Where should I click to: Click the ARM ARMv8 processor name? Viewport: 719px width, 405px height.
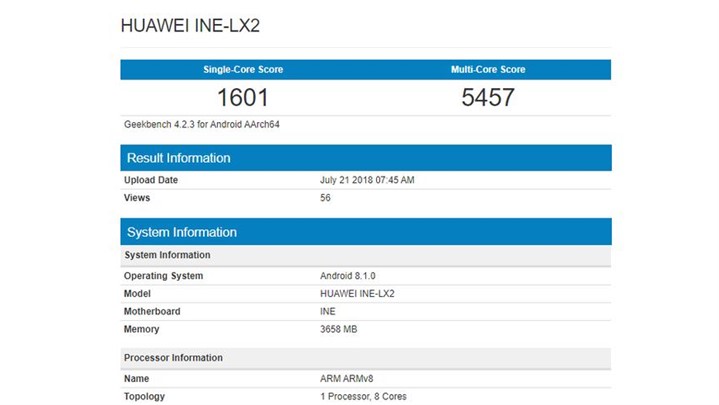point(347,379)
